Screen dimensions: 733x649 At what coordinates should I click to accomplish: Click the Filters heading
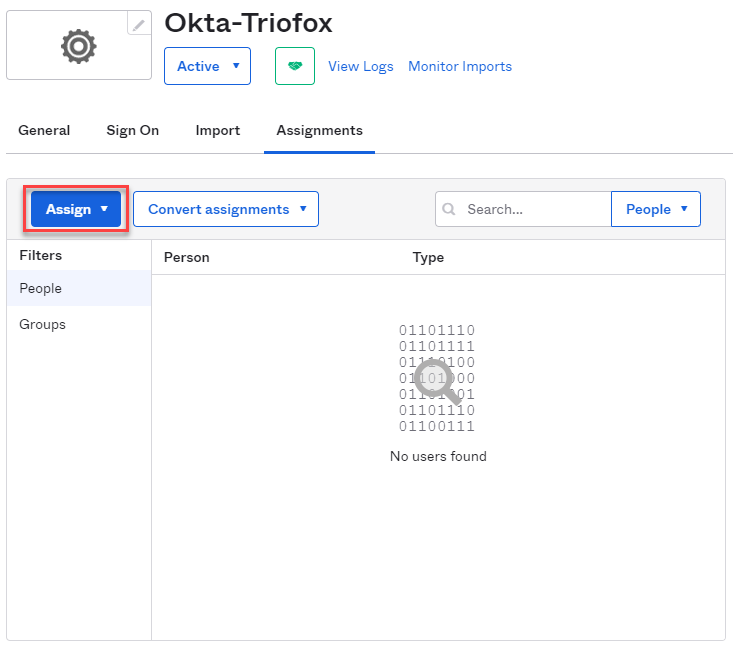click(41, 255)
